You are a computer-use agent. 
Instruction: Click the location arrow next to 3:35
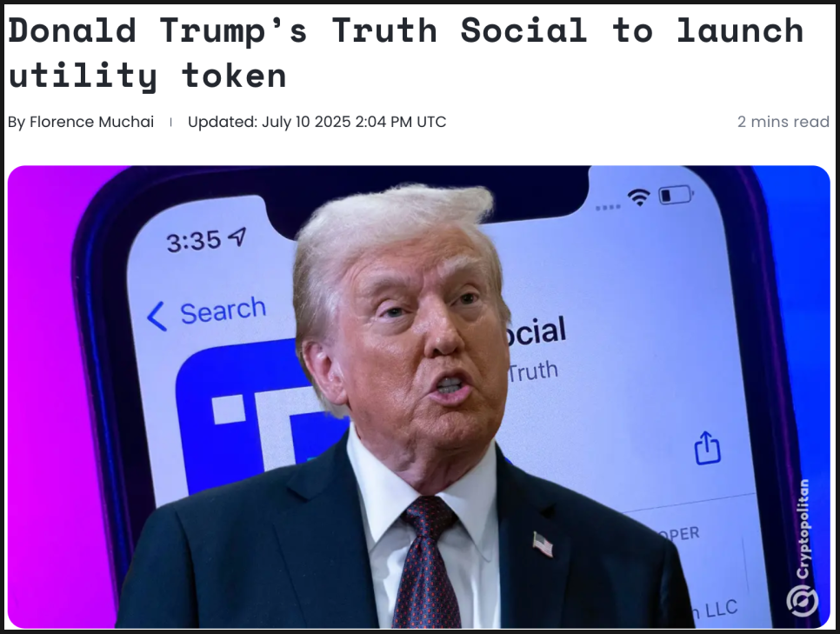(237, 237)
